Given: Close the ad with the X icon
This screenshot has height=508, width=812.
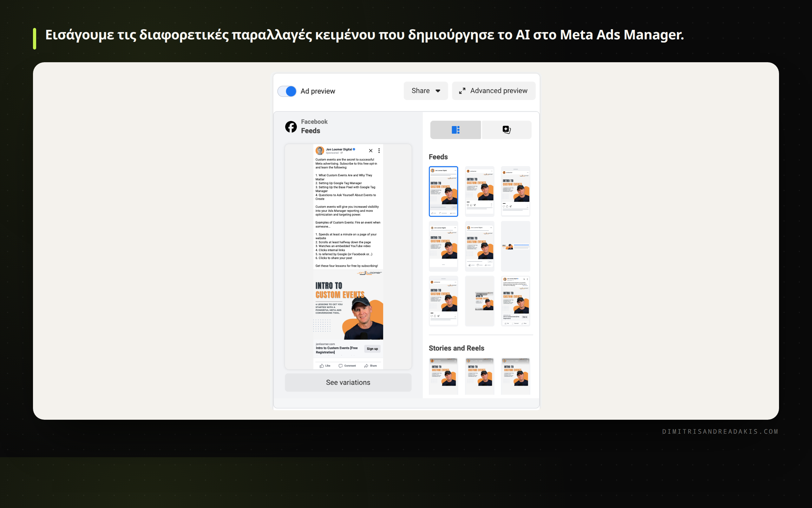Looking at the screenshot, I should click(x=370, y=150).
